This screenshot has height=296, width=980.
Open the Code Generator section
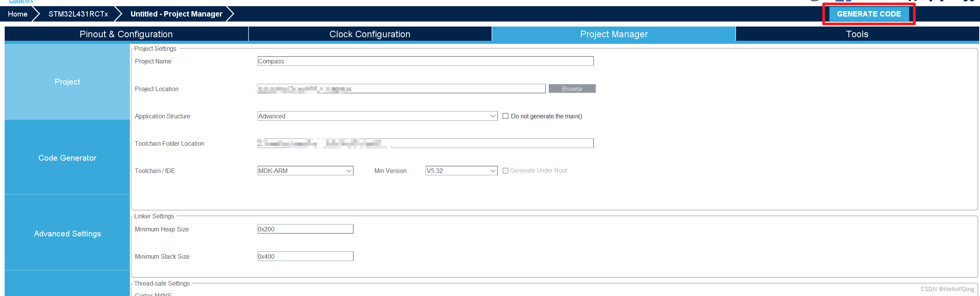(67, 158)
